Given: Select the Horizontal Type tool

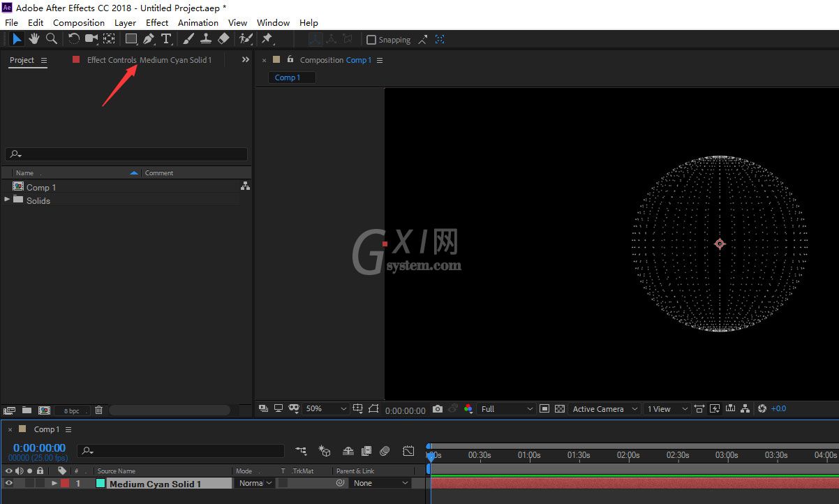Looking at the screenshot, I should tap(166, 39).
